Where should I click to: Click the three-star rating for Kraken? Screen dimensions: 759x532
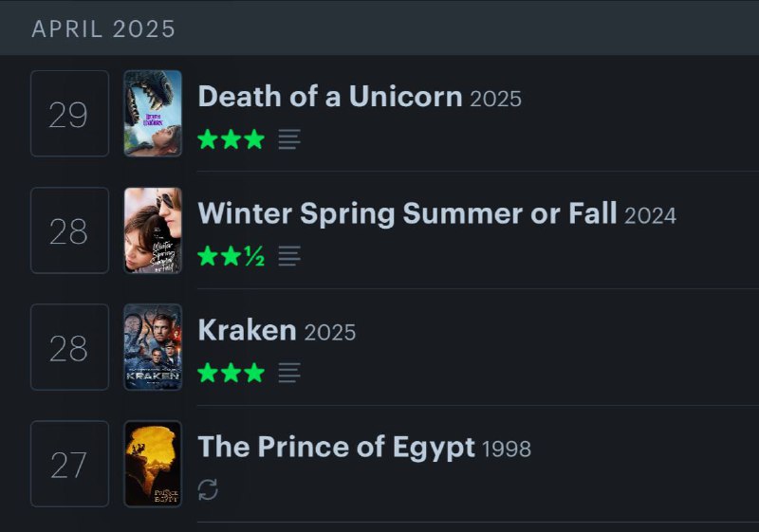(231, 373)
